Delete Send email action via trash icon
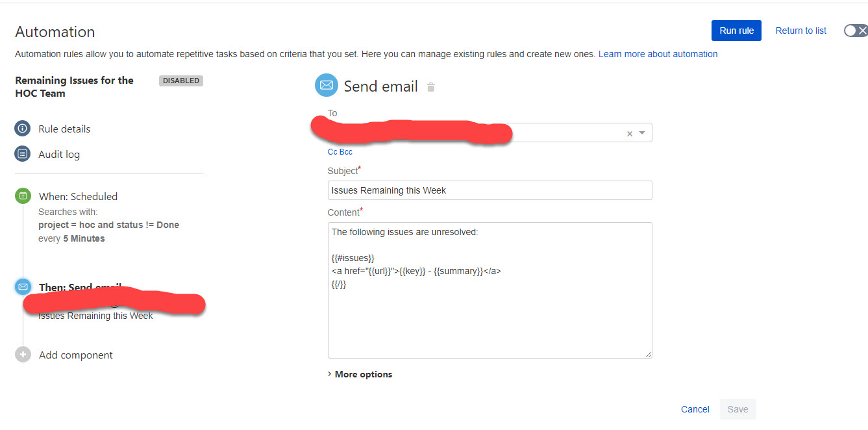The width and height of the screenshot is (868, 430). (x=431, y=87)
